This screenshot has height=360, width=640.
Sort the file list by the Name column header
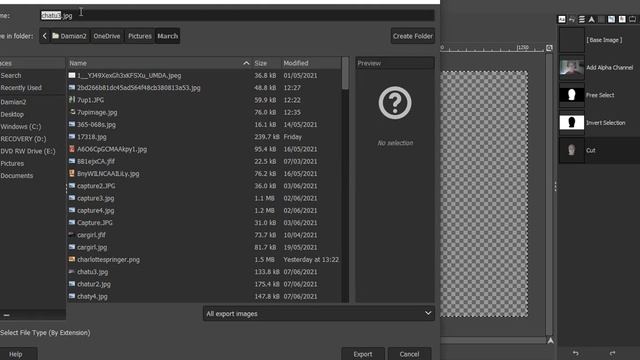click(159, 63)
